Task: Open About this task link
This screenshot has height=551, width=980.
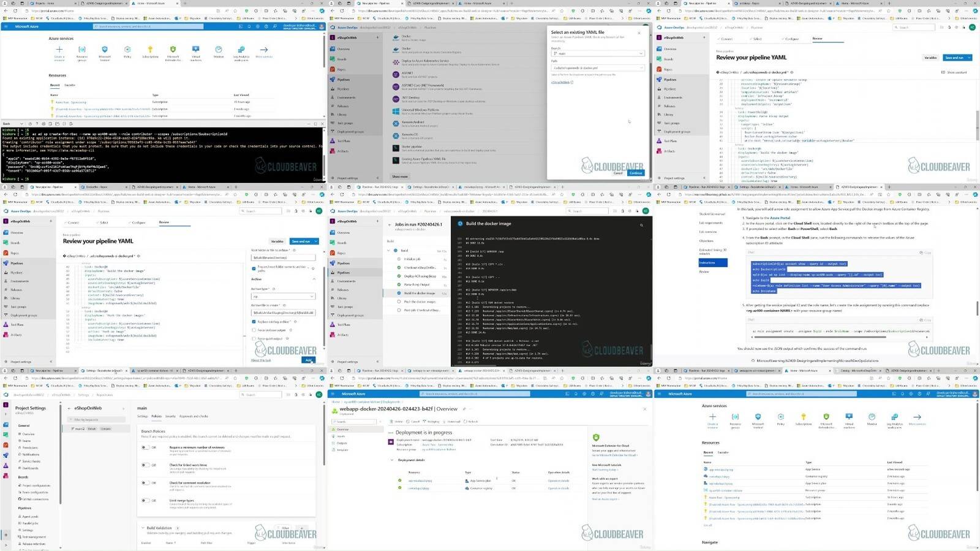Action: 261,360
